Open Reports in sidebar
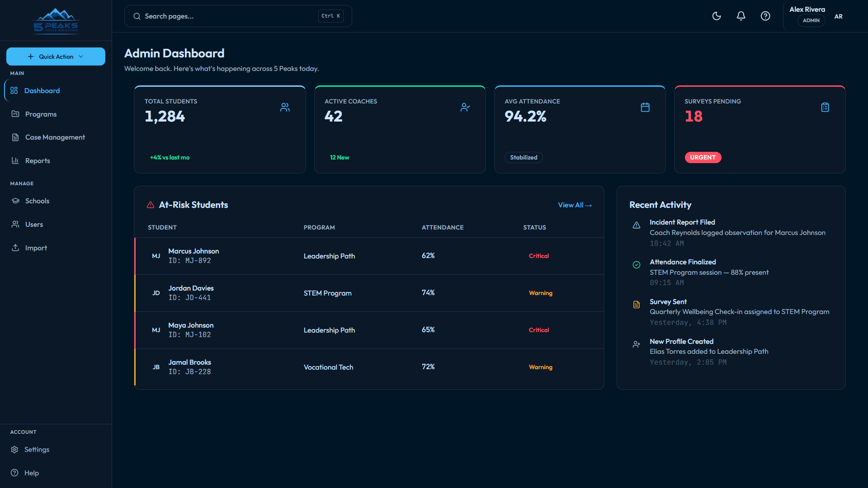Viewport: 868px width, 488px height. pos(56,161)
